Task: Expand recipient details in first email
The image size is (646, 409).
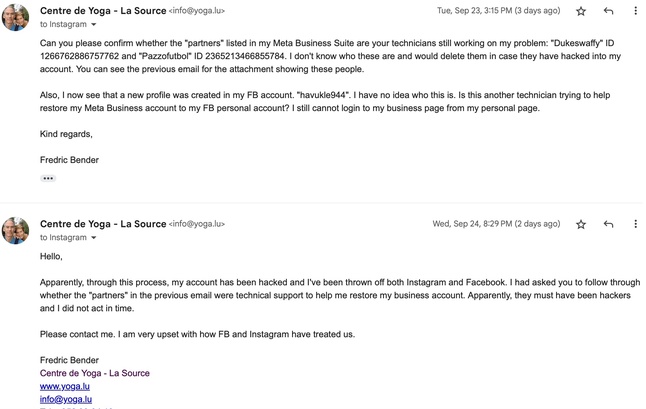Action: click(94, 24)
